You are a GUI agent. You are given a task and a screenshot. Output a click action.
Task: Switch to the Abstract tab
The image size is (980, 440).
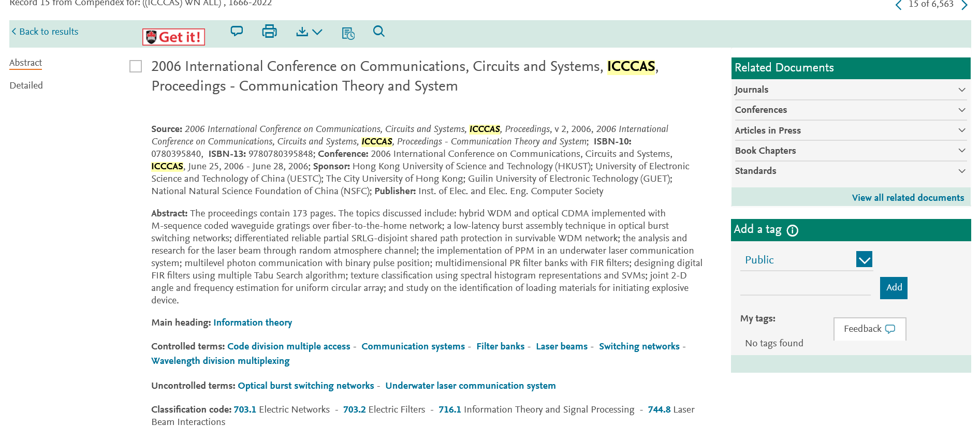click(25, 63)
